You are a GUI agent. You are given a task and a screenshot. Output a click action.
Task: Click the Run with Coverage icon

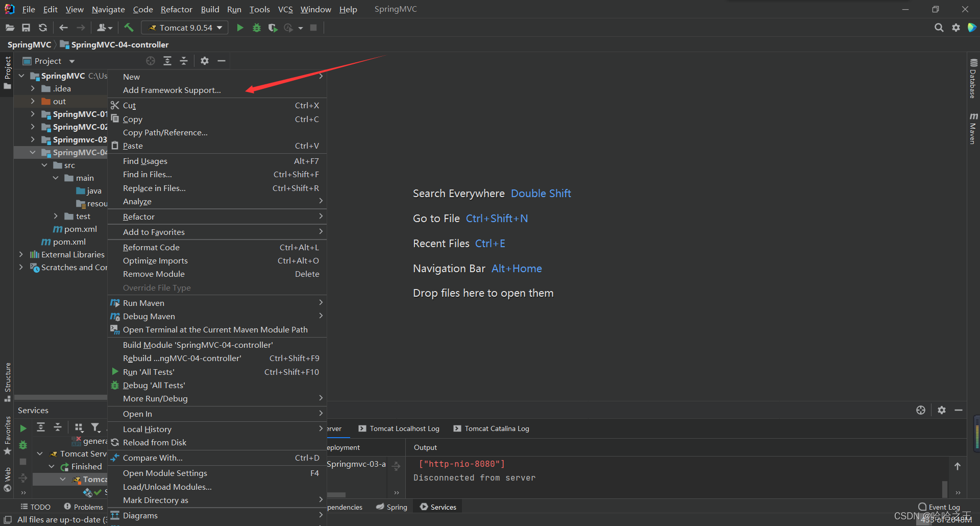[273, 28]
